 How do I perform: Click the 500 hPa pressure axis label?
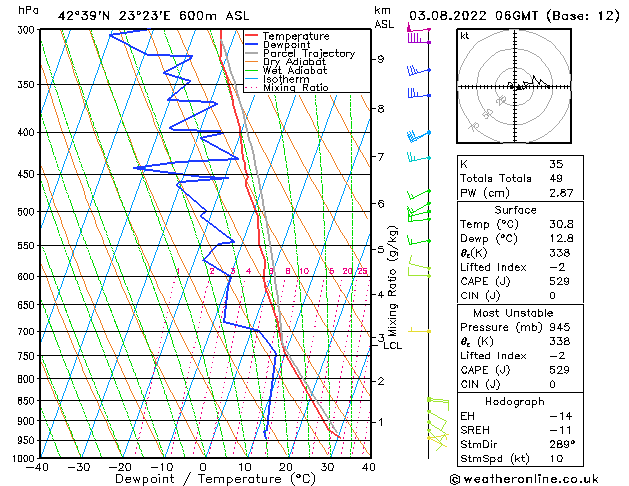coord(27,212)
